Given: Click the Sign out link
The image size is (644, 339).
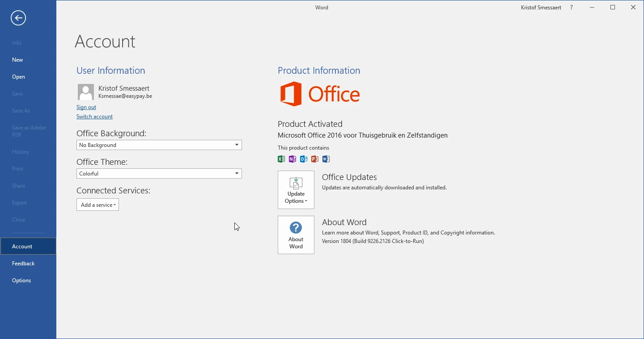Looking at the screenshot, I should pyautogui.click(x=86, y=107).
